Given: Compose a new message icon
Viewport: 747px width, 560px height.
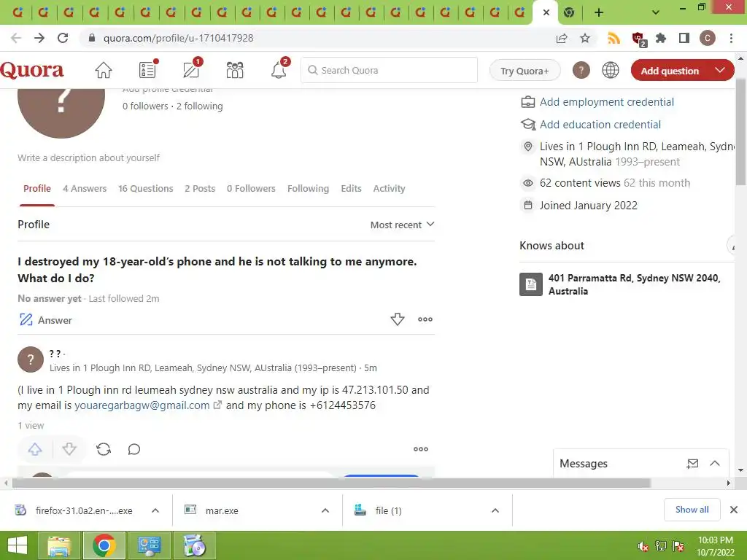Looking at the screenshot, I should point(692,463).
